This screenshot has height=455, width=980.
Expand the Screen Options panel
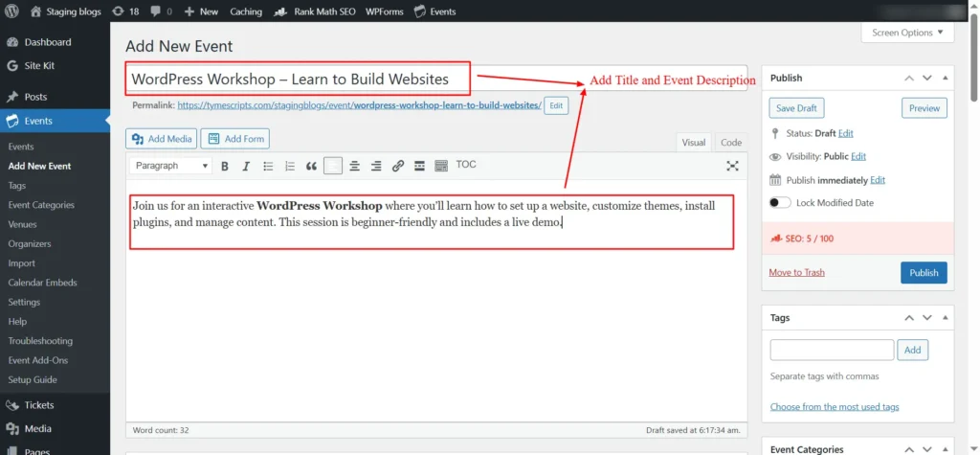(x=907, y=33)
